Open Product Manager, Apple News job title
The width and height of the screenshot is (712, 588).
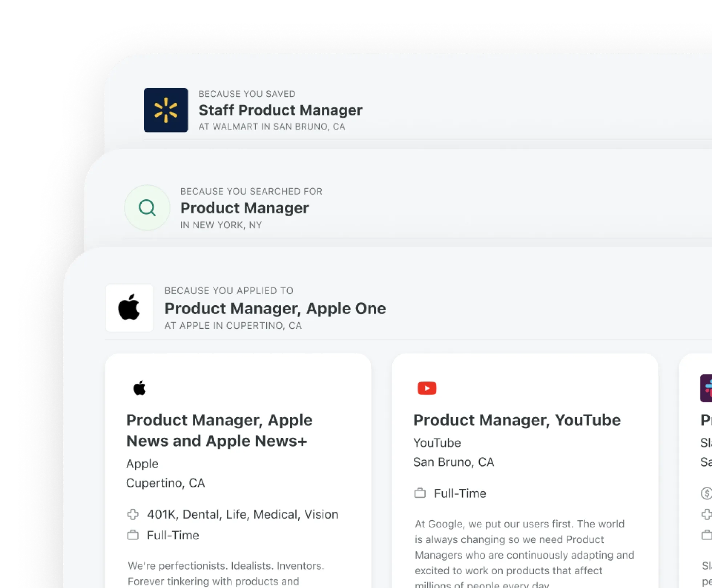[219, 430]
